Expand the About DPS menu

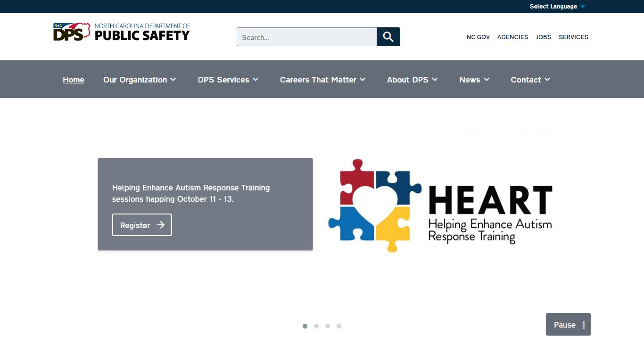point(413,80)
